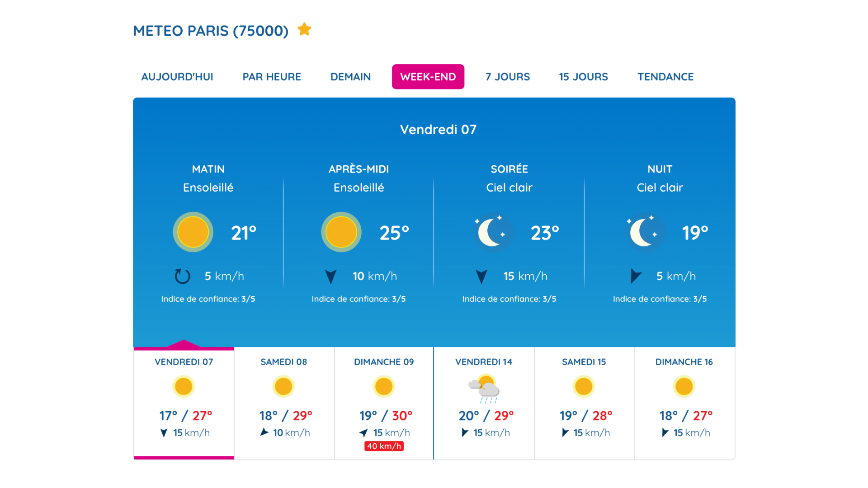Click the Nuit moon icon
Image resolution: width=868 pixels, height=488 pixels.
[x=643, y=232]
